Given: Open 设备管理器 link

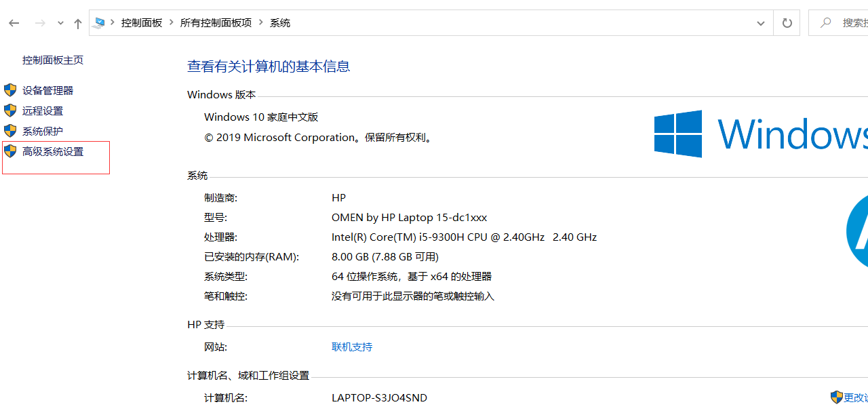Looking at the screenshot, I should (47, 91).
